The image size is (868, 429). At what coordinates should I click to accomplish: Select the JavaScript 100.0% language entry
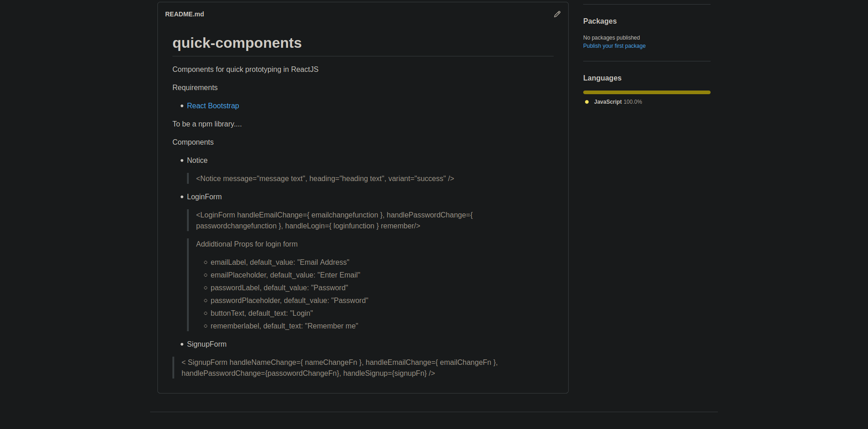point(617,102)
